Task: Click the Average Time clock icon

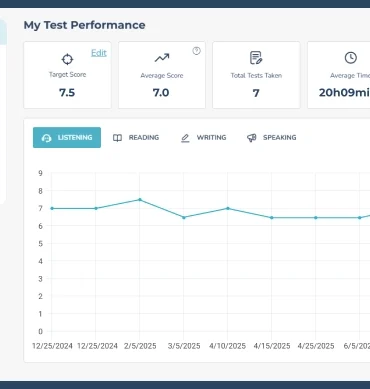Action: (350, 58)
